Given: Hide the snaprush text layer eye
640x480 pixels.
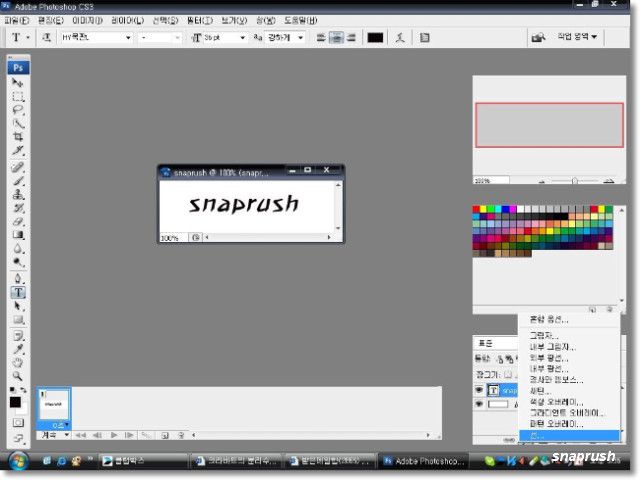Looking at the screenshot, I should (479, 390).
